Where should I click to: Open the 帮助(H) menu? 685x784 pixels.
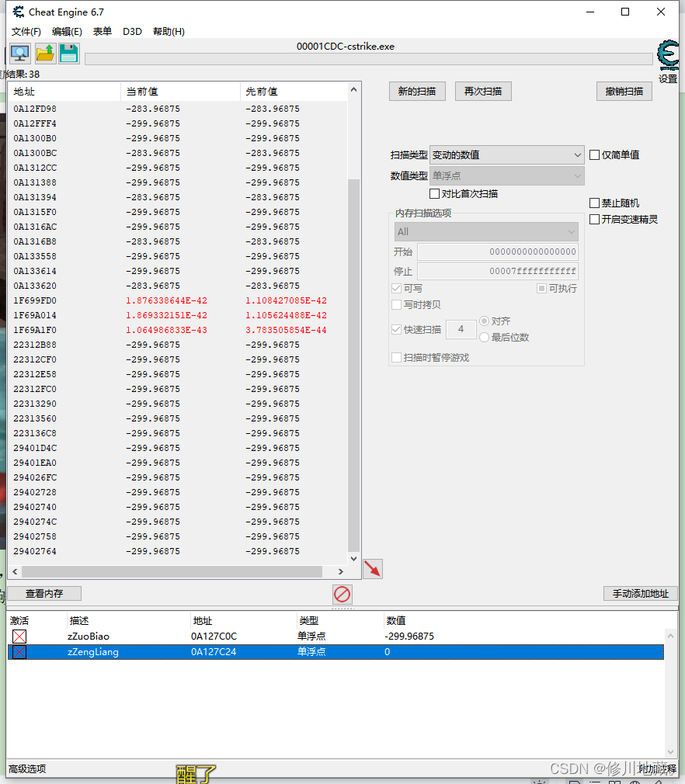[169, 32]
